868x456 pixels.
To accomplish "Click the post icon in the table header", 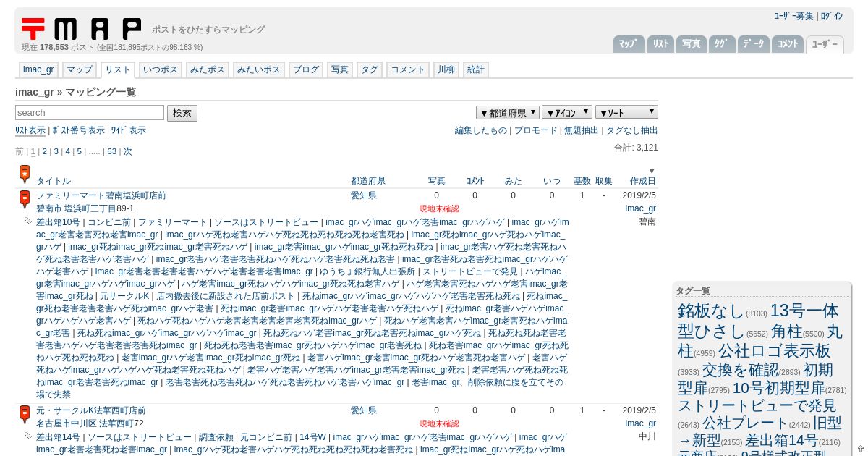I will (x=25, y=174).
